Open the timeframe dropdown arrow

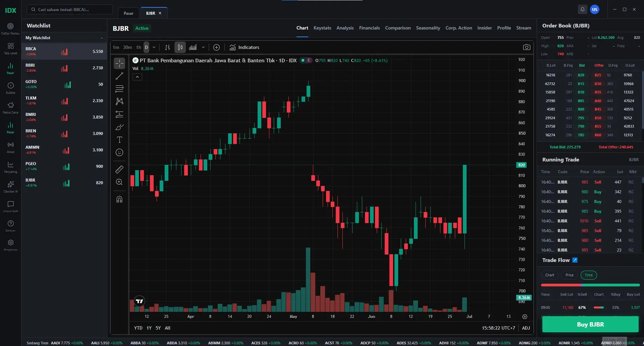(x=154, y=47)
